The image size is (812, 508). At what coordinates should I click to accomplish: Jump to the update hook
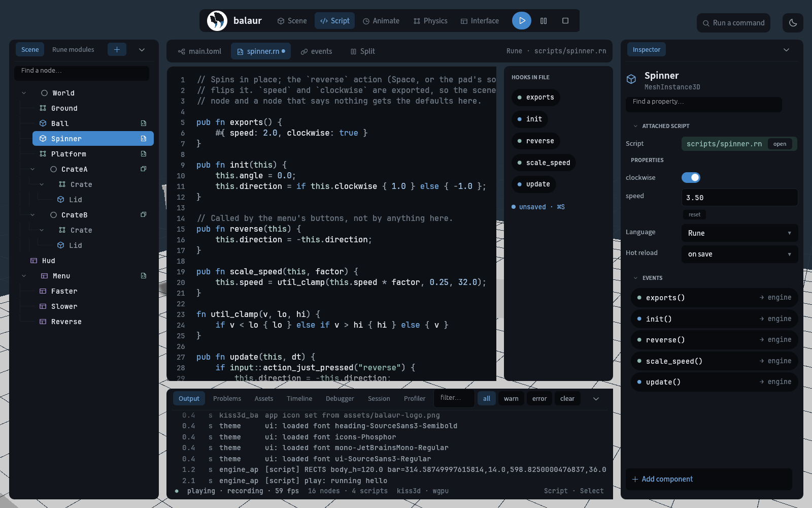(x=533, y=184)
